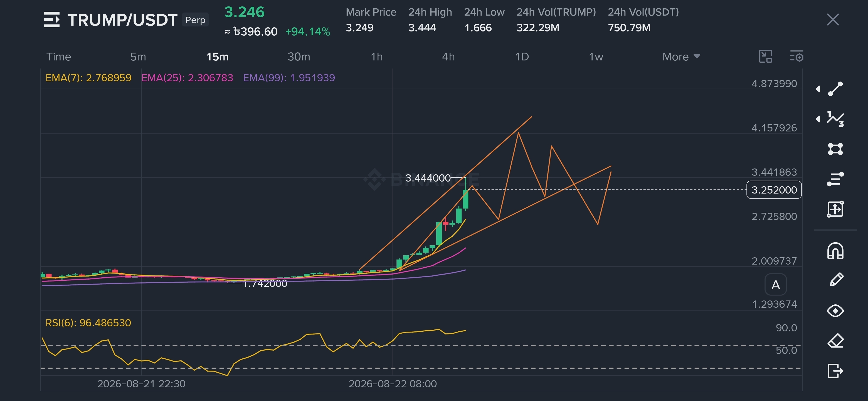Click the 24h Vol(TRUMP) value 322.29M
Viewport: 868px width, 401px height.
538,28
